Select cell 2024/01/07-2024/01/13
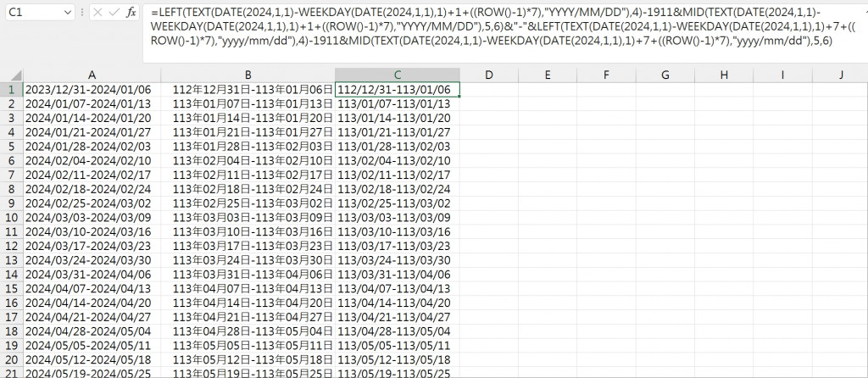 92,103
